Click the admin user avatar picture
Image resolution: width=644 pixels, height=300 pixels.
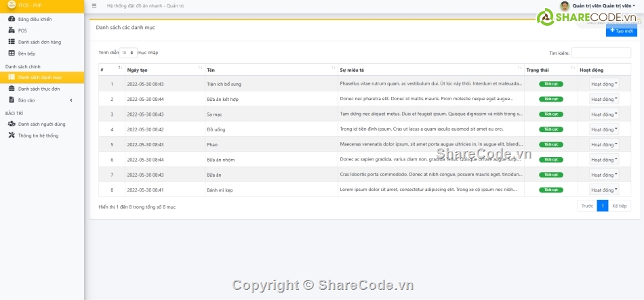tap(565, 5)
